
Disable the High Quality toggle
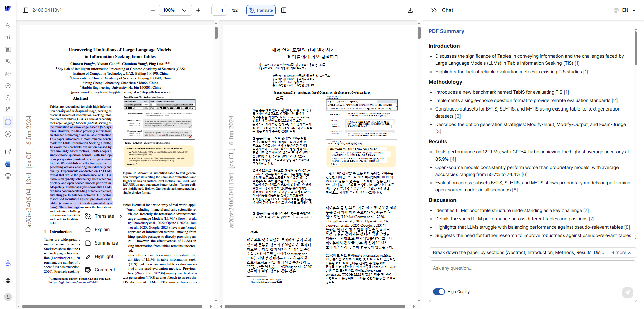(439, 292)
